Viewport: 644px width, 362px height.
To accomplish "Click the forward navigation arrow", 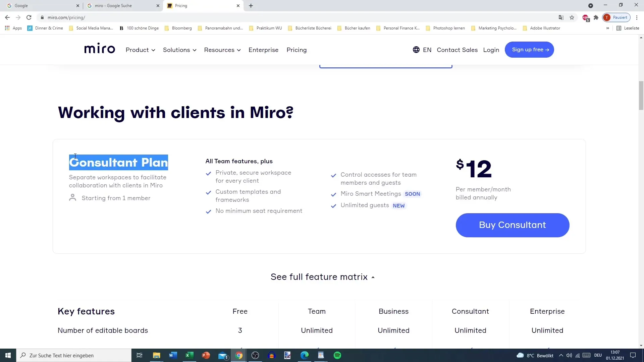I will pos(18,17).
